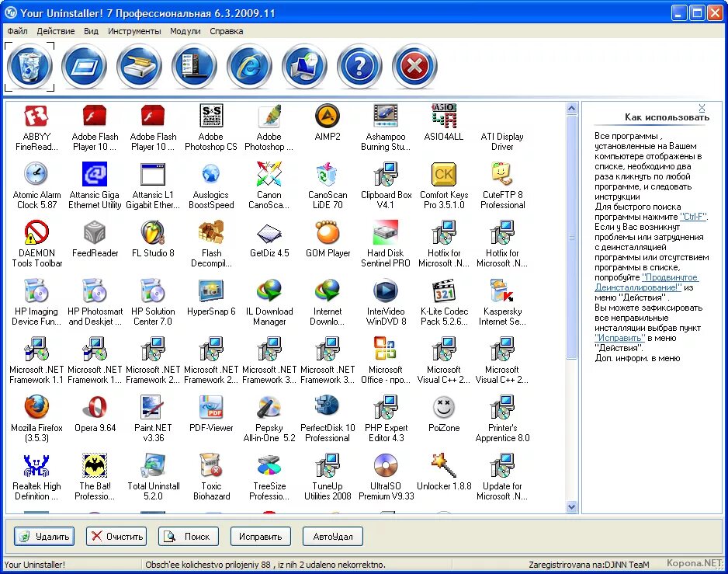The image size is (728, 574).
Task: Click the Internet Explorer toolbar icon
Action: tap(250, 67)
